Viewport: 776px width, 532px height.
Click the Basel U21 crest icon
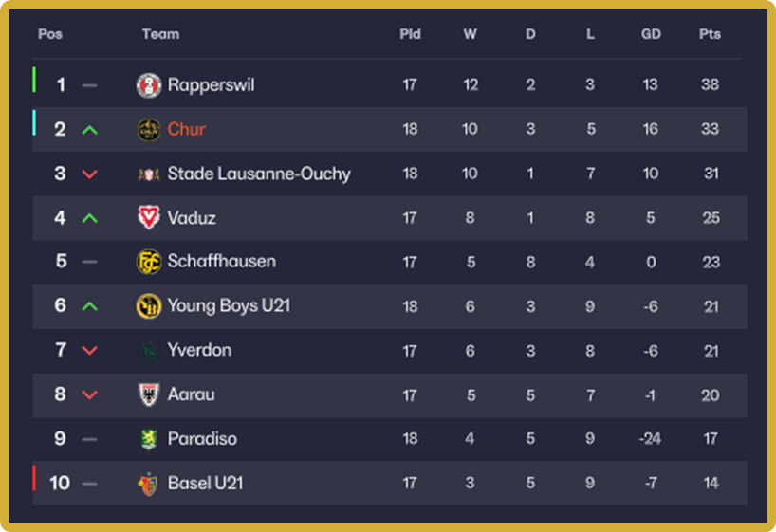point(149,483)
